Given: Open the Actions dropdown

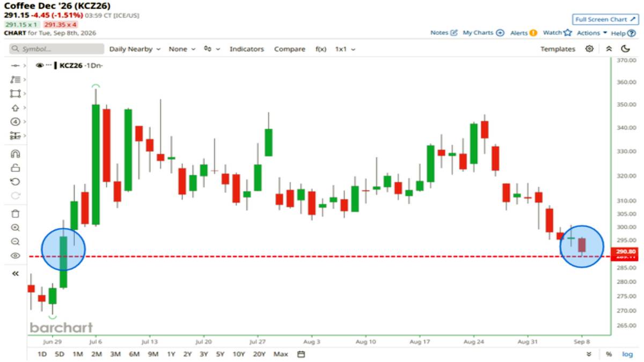Looking at the screenshot, I should pyautogui.click(x=592, y=33).
